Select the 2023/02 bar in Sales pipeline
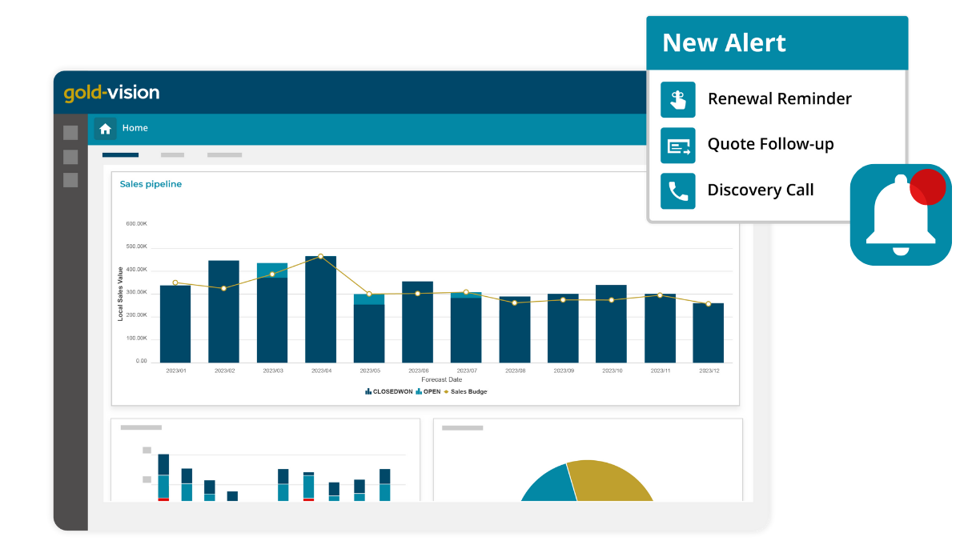 (223, 311)
